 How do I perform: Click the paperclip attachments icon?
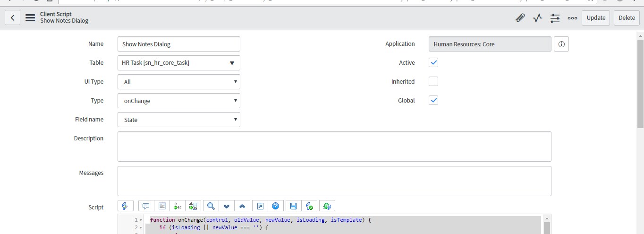[x=520, y=18]
